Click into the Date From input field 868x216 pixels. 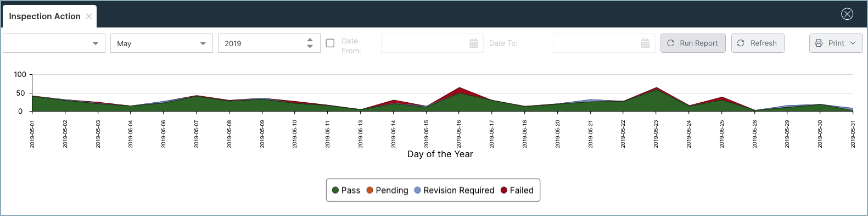point(424,43)
